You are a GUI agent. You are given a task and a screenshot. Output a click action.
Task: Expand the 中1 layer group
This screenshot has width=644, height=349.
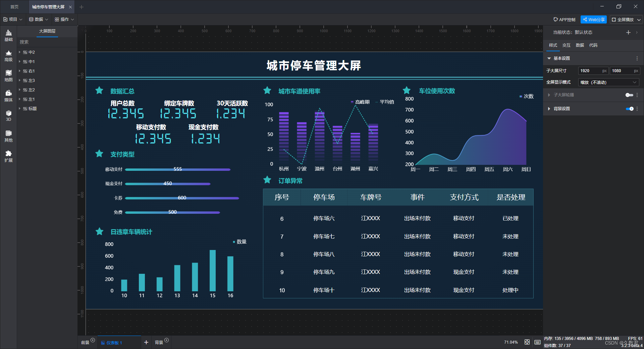(20, 61)
